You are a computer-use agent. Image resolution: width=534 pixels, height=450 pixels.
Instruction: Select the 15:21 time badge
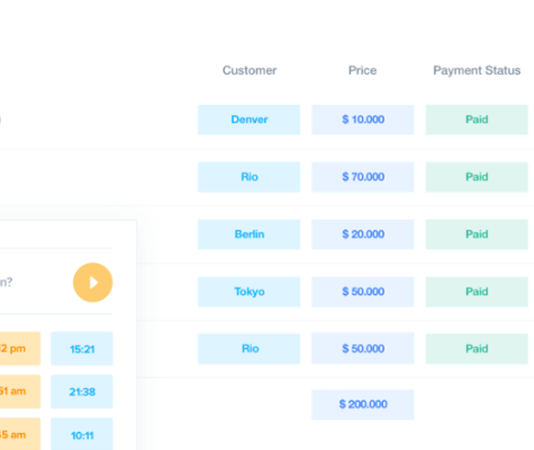[x=82, y=348]
